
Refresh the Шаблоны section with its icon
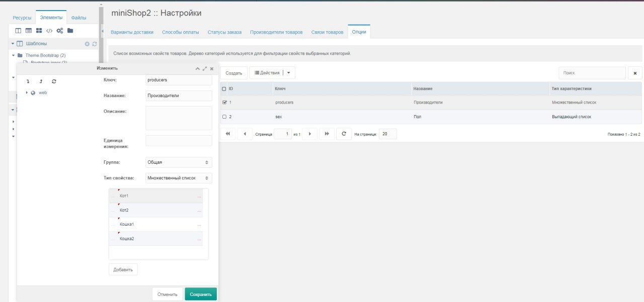pyautogui.click(x=94, y=44)
